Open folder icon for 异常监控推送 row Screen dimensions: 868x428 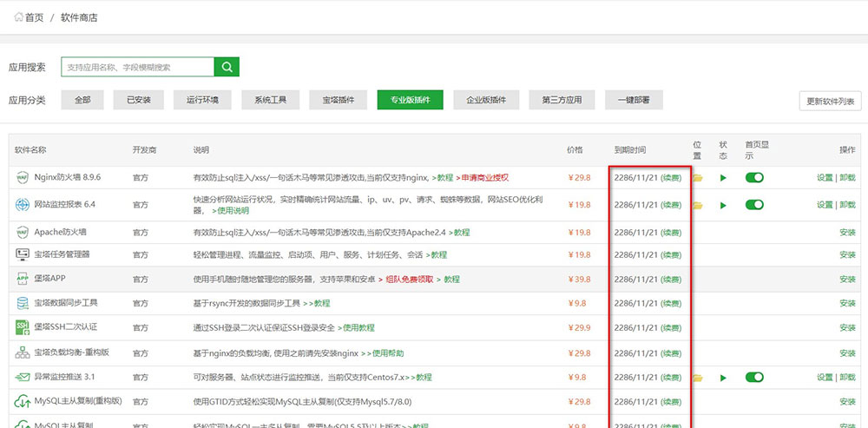pyautogui.click(x=698, y=378)
